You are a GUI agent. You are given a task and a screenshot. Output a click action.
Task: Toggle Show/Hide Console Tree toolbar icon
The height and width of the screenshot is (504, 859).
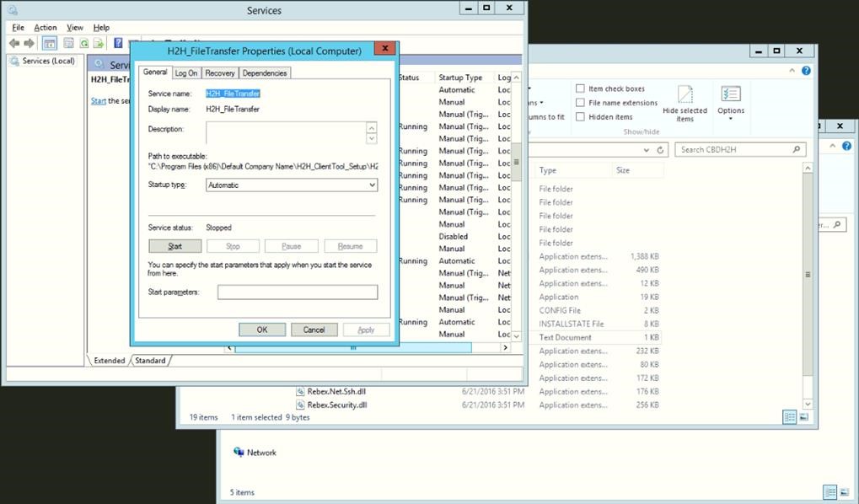pyautogui.click(x=49, y=43)
